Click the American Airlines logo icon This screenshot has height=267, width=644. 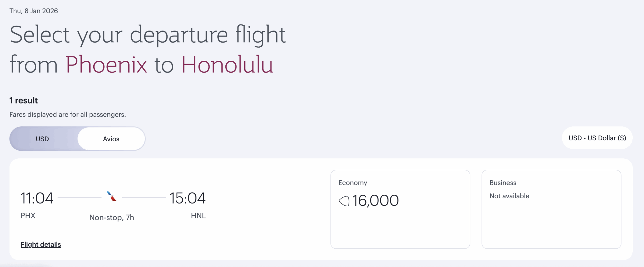click(x=112, y=196)
